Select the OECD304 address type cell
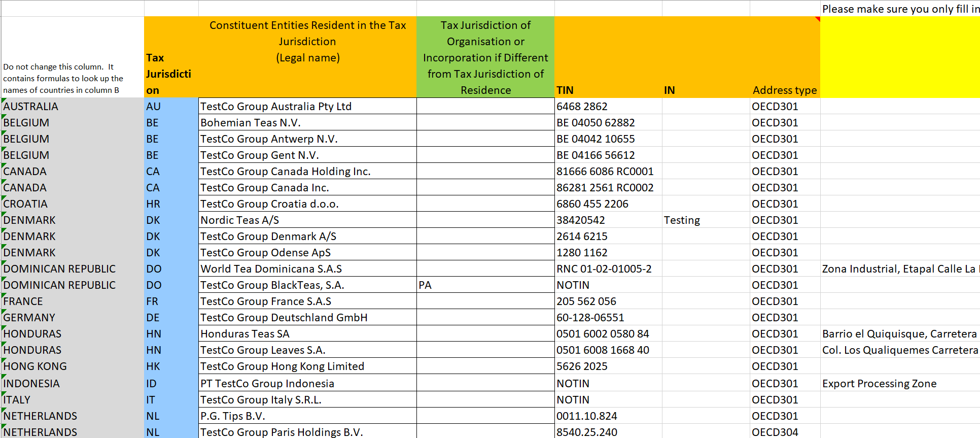This screenshot has height=438, width=980. (784, 432)
